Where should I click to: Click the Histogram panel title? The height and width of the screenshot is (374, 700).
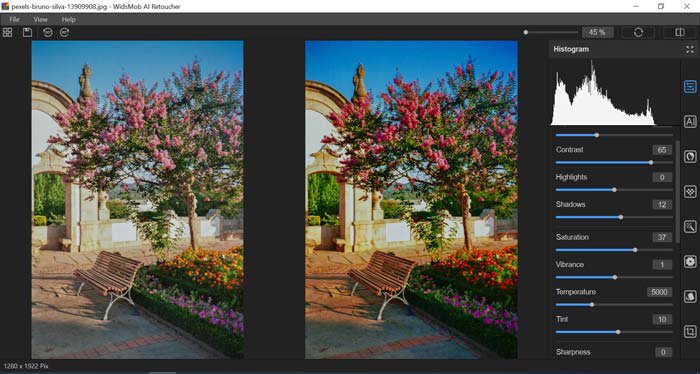point(571,49)
